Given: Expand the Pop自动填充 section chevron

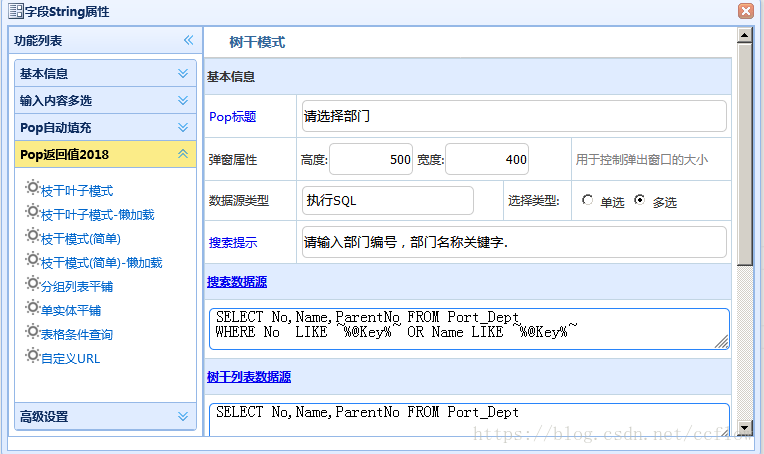Looking at the screenshot, I should 183,128.
